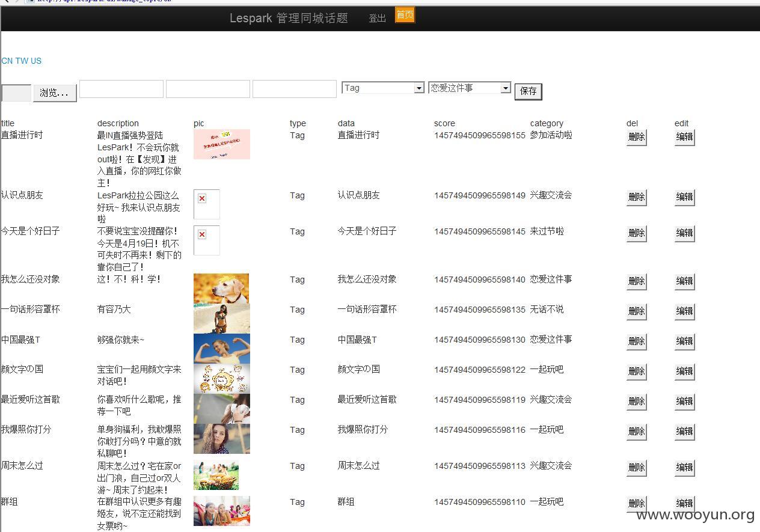Click the score column header
Screen dimensions: 760x532
coord(444,123)
